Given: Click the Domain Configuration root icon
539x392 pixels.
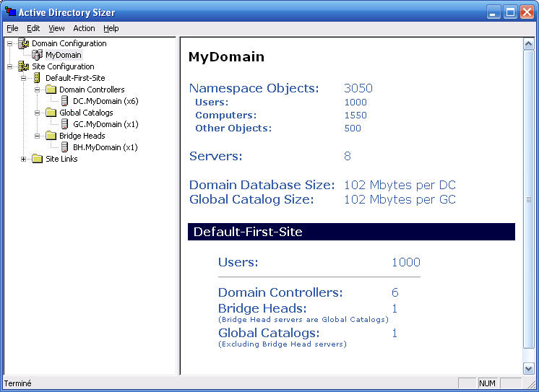Looking at the screenshot, I should tap(23, 43).
